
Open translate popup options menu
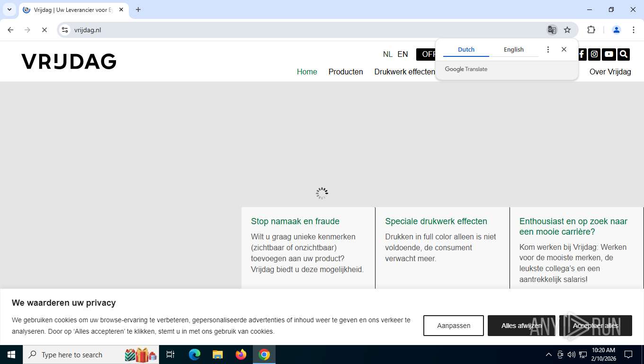pyautogui.click(x=548, y=49)
